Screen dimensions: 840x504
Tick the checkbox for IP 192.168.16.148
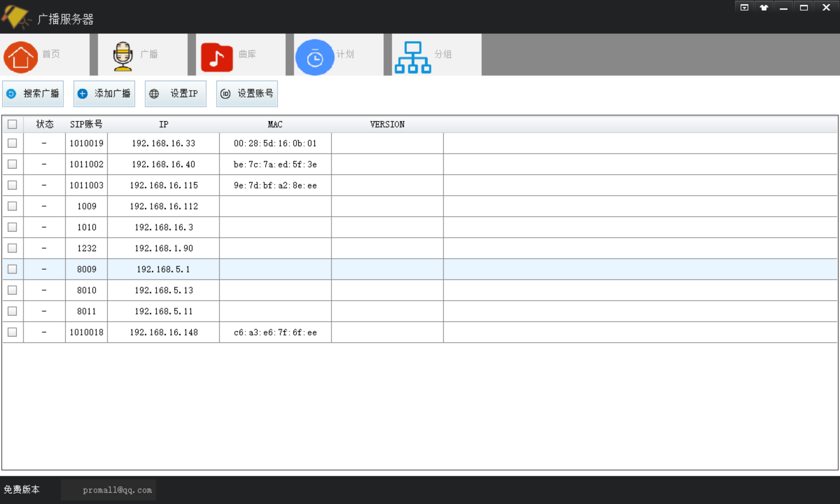13,332
